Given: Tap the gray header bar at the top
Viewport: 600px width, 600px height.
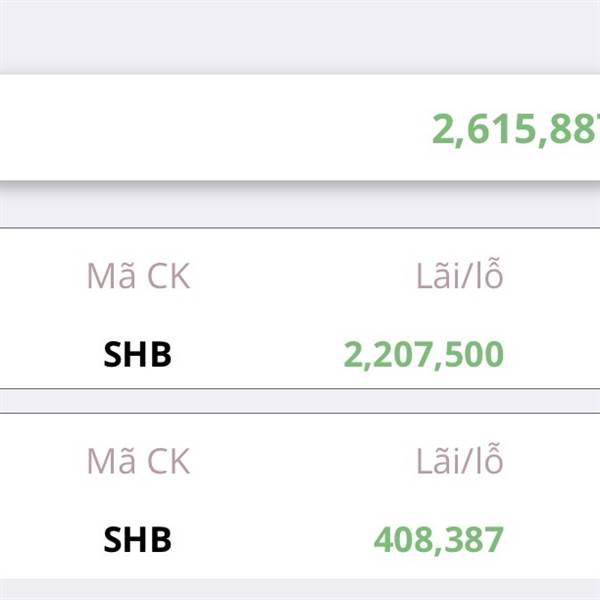Looking at the screenshot, I should click(300, 36).
